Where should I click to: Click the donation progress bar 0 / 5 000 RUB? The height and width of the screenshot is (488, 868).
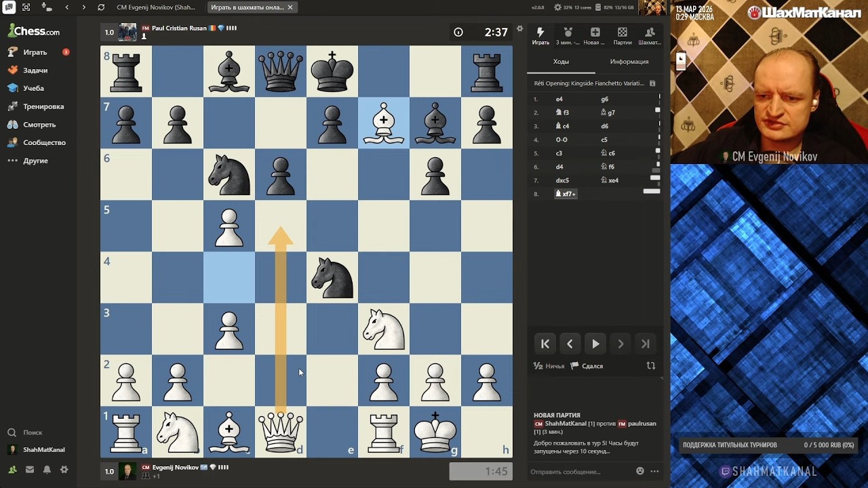768,445
